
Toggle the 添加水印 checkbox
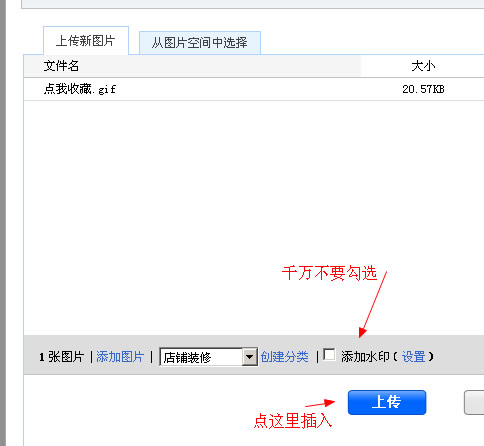click(329, 354)
